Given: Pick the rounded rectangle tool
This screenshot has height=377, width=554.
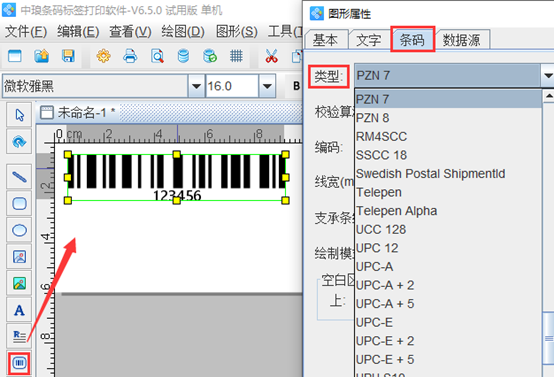Looking at the screenshot, I should point(19,204).
